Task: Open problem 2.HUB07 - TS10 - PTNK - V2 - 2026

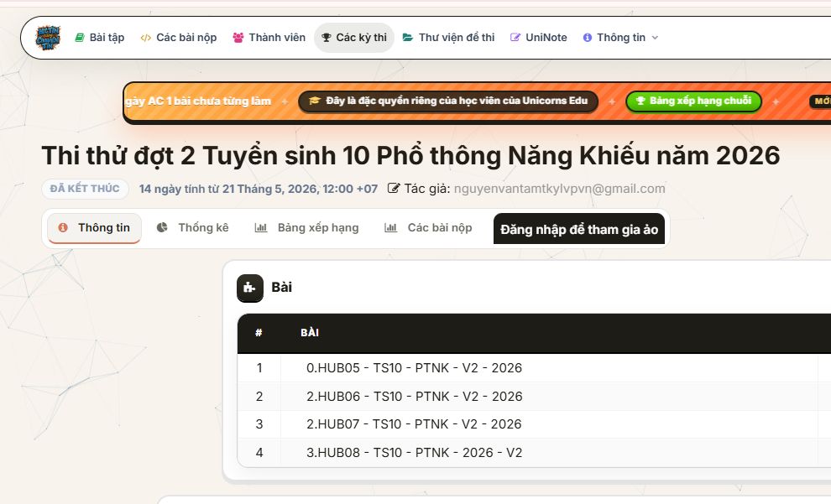Action: [x=414, y=424]
